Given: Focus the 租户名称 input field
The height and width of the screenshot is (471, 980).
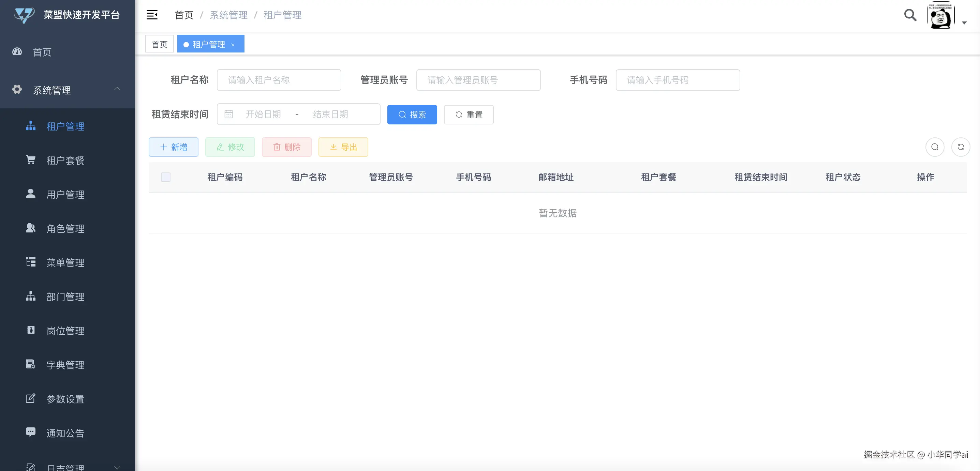Looking at the screenshot, I should (x=279, y=80).
